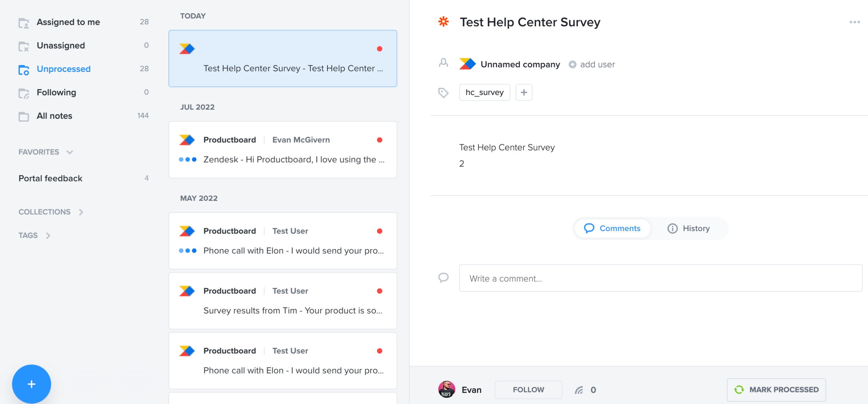Click Evan's avatar photo
Screen dimensions: 868x404
click(x=446, y=389)
